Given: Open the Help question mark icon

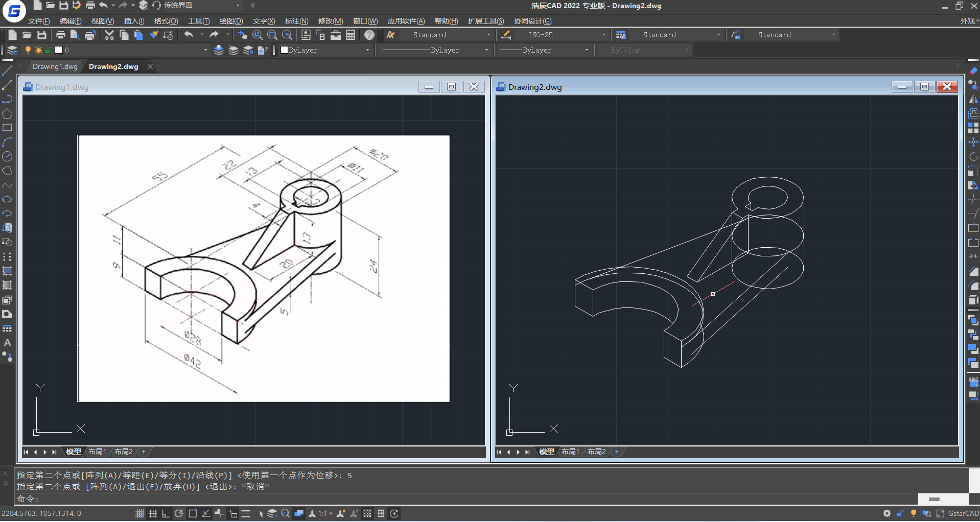Looking at the screenshot, I should click(369, 35).
